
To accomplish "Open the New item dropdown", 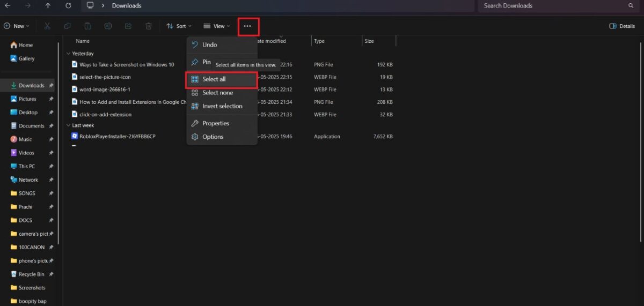I will (16, 26).
